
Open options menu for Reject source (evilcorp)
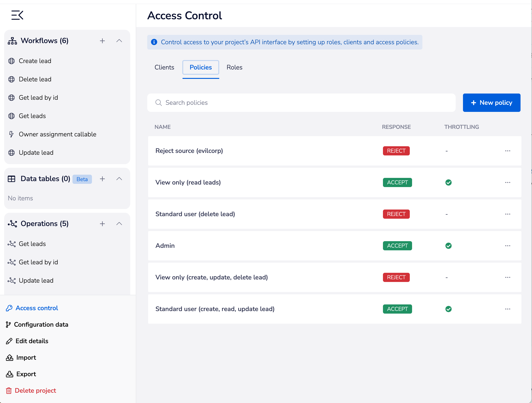[507, 151]
